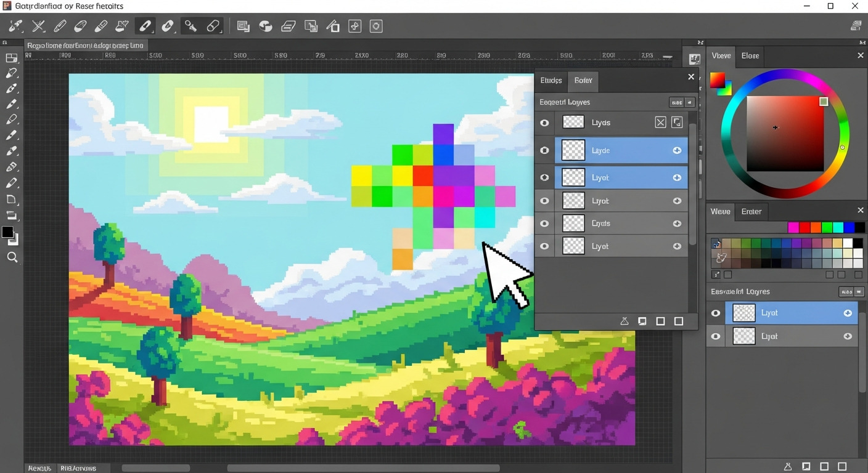Click the ADD button in the layers header
The width and height of the screenshot is (868, 473).
click(678, 102)
